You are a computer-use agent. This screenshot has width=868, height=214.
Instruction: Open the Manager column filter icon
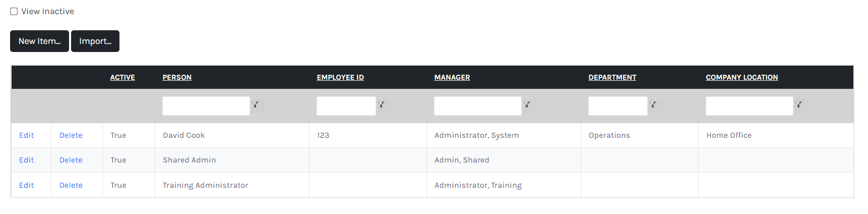click(x=527, y=105)
